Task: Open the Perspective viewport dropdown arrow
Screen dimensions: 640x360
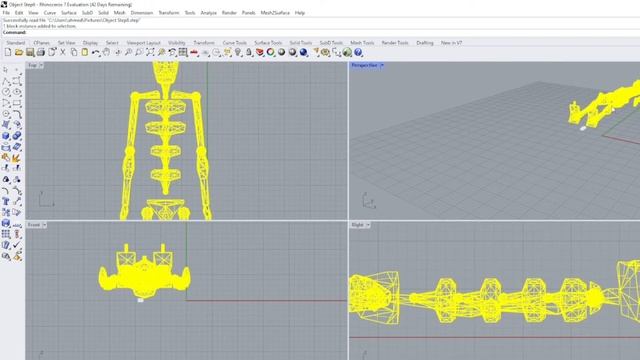Action: pos(382,65)
